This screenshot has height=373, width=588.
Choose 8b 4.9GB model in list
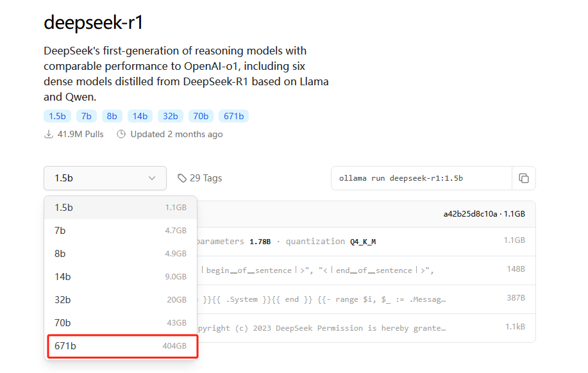121,254
